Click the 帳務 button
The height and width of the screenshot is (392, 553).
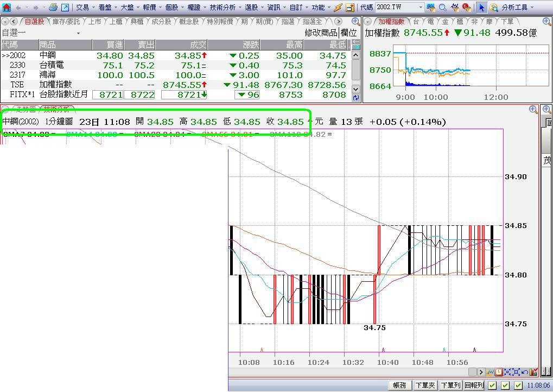(x=399, y=385)
